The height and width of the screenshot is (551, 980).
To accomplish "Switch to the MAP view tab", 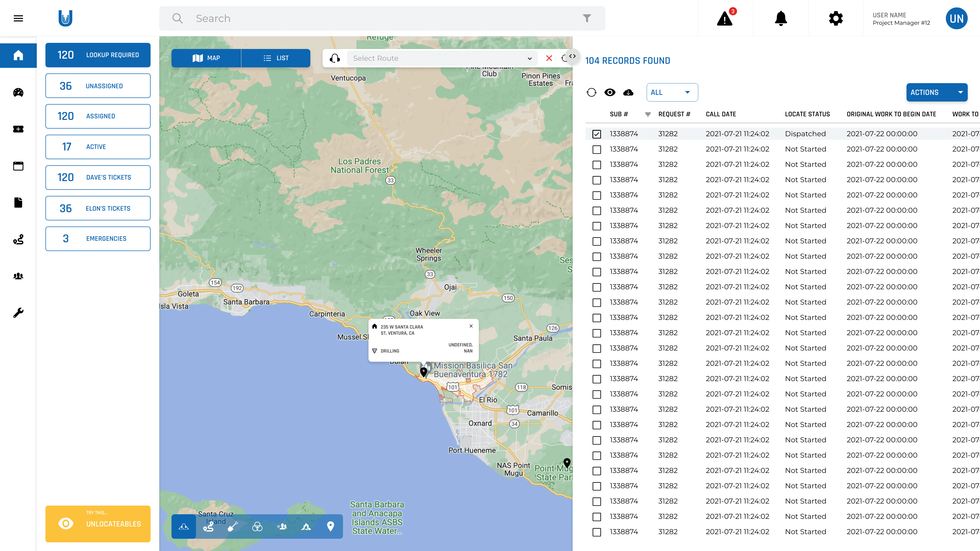I will point(206,58).
